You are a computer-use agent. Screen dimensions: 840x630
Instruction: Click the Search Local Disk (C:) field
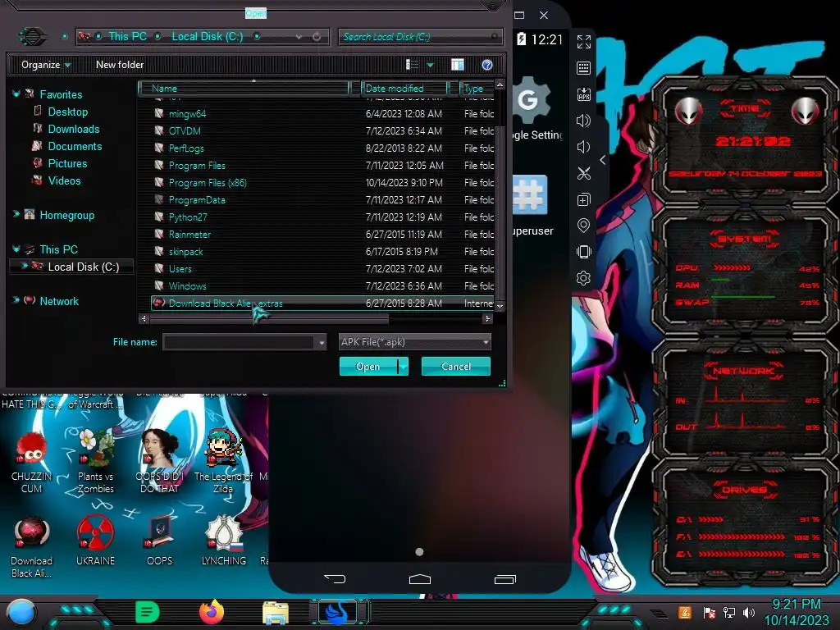click(x=420, y=37)
